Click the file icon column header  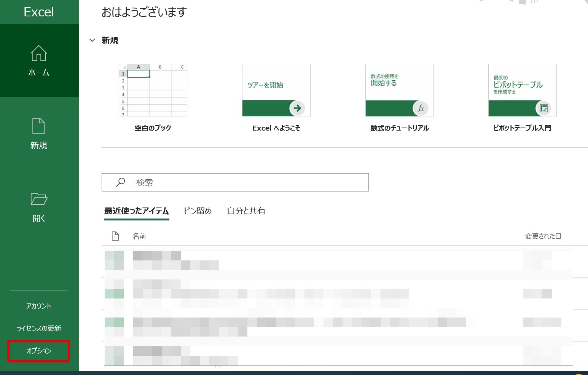[115, 236]
